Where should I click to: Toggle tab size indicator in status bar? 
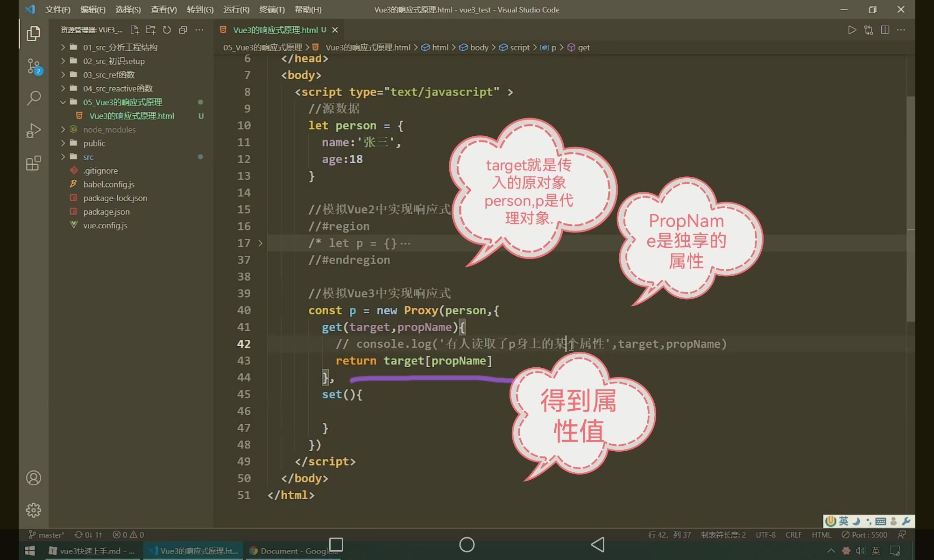click(723, 535)
